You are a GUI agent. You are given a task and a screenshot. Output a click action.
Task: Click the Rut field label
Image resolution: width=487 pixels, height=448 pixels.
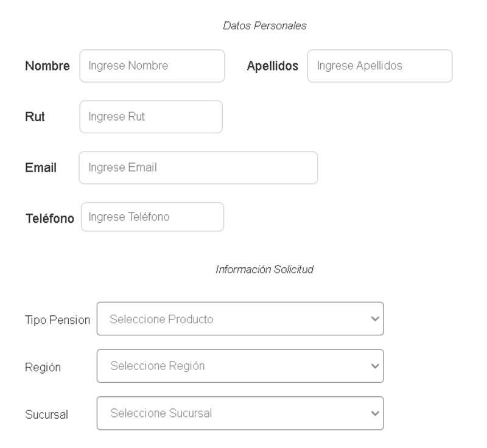(x=35, y=117)
